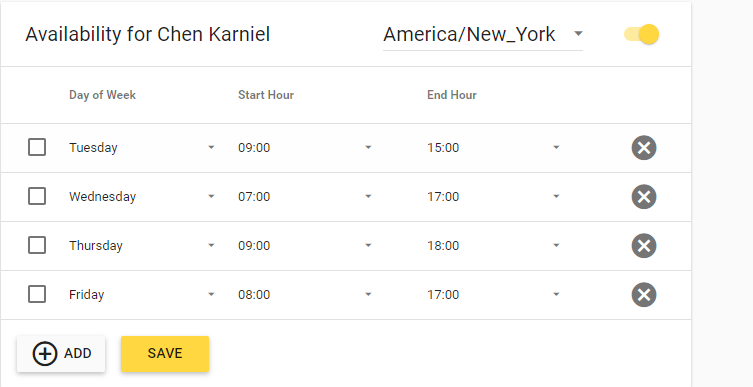Click the yellow SAVE button
This screenshot has width=753, height=387.
[165, 354]
